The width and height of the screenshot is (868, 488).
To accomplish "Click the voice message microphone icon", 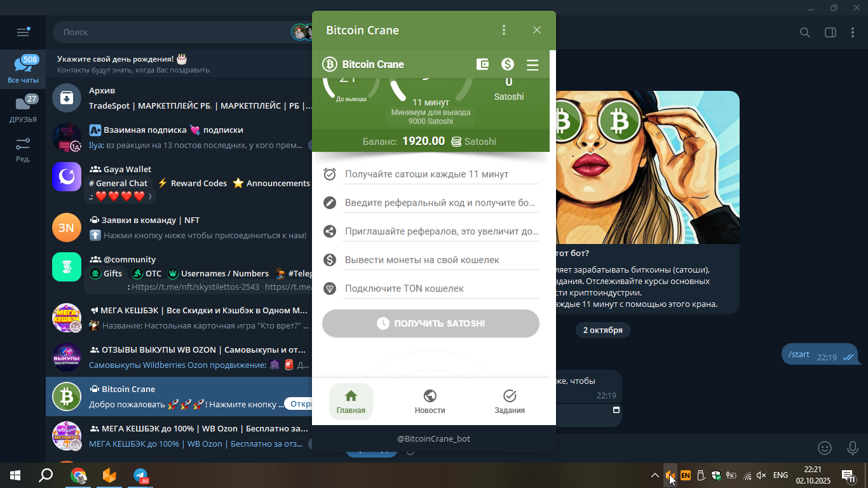I will coord(853,448).
